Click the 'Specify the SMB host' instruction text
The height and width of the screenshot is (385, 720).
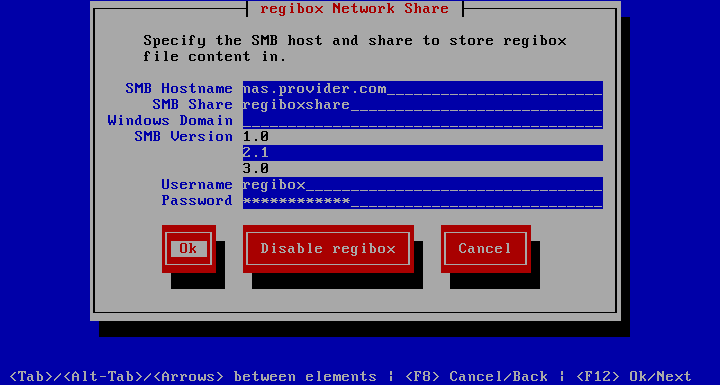[x=354, y=48]
